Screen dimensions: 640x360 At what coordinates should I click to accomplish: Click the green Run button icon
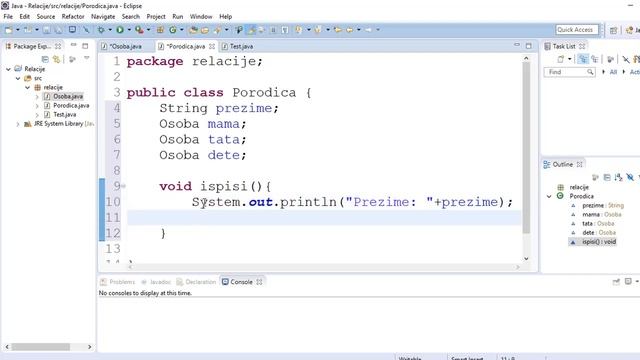click(x=120, y=30)
